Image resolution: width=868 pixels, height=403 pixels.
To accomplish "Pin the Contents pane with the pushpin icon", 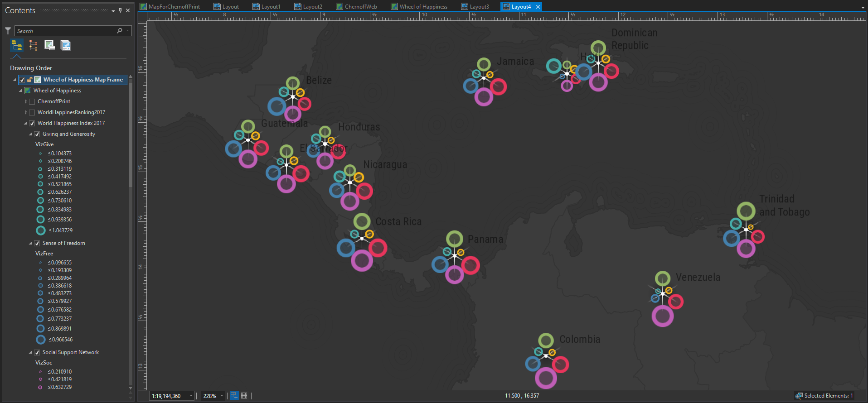I will click(120, 10).
